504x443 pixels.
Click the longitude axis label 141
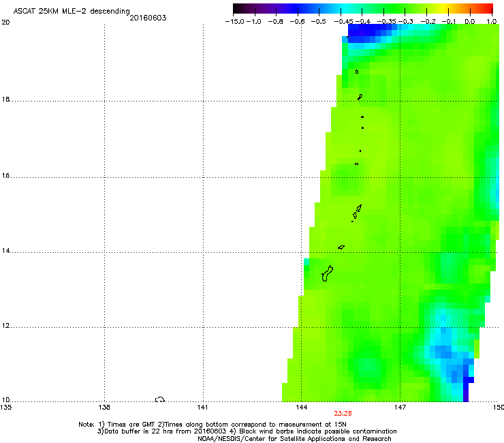[x=202, y=408]
